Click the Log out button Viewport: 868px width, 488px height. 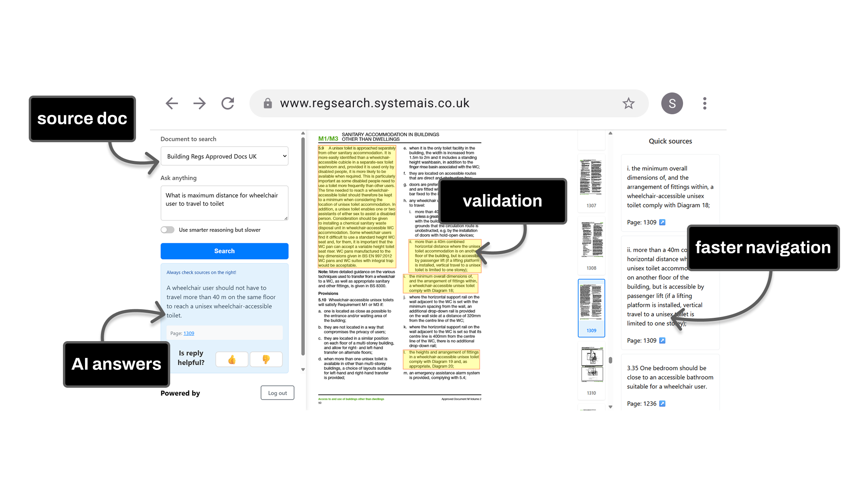(x=277, y=393)
